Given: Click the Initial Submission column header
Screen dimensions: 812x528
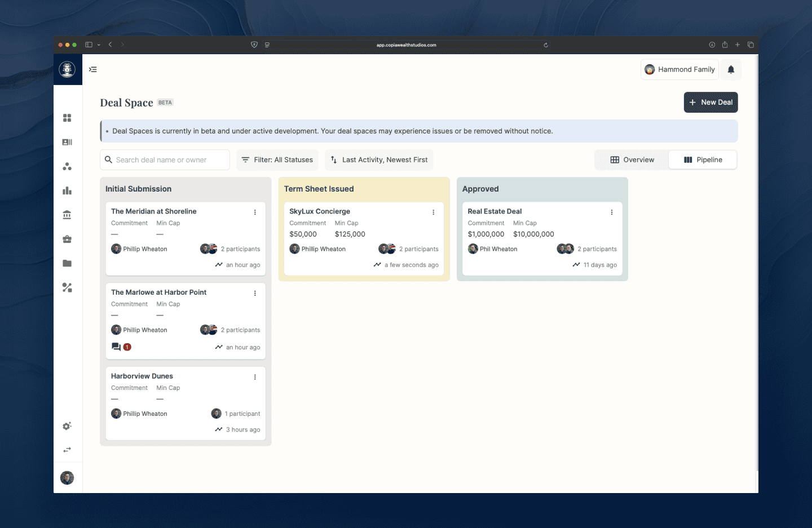Looking at the screenshot, I should [x=138, y=189].
